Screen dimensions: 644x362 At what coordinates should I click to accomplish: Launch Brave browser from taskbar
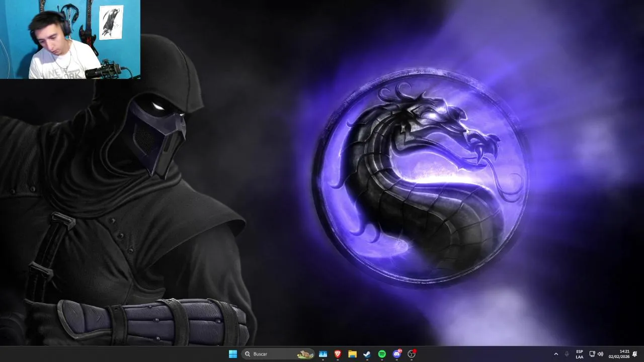pos(338,354)
